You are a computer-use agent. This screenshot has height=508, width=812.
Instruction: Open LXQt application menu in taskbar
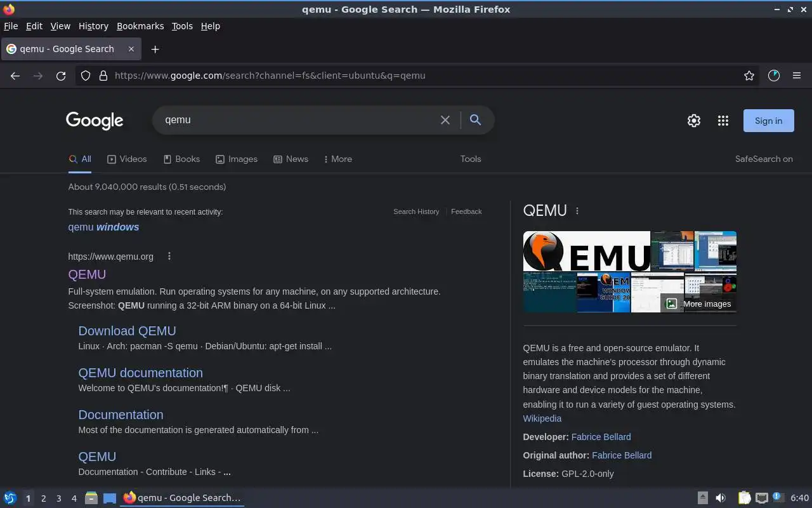tap(10, 498)
